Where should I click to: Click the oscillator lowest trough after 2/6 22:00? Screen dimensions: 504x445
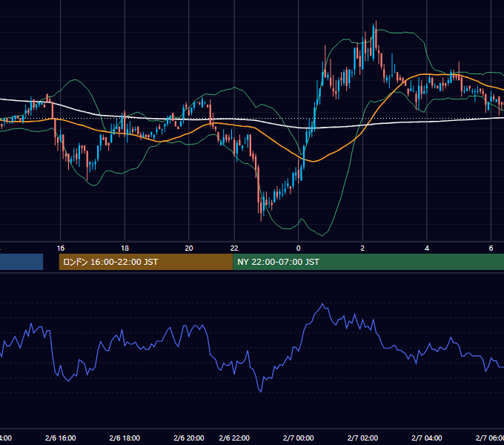tap(261, 392)
